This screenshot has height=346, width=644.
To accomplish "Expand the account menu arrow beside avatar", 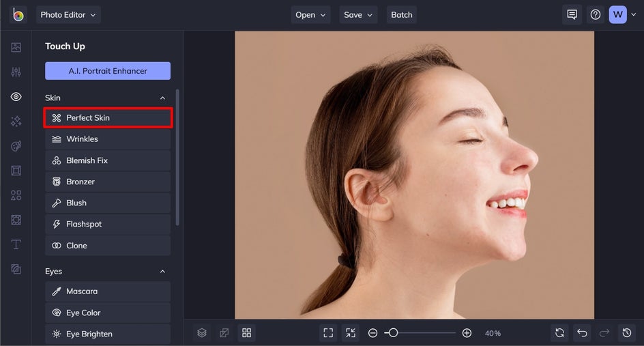I will tap(634, 15).
